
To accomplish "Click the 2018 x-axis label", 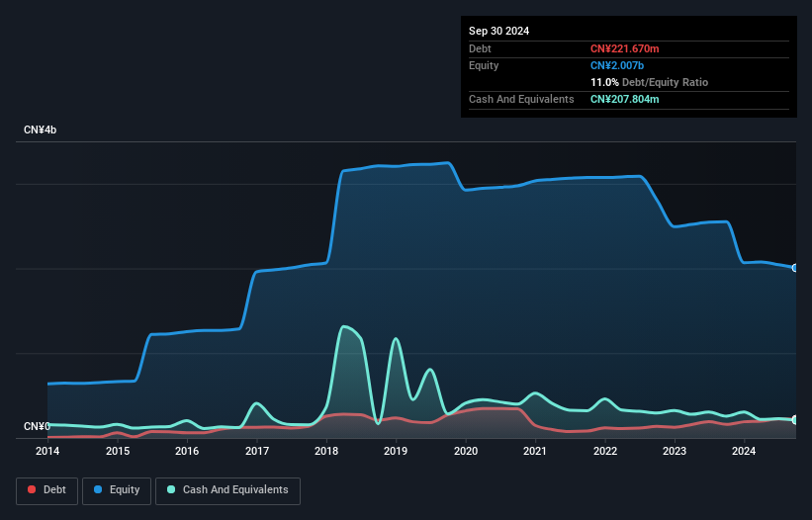I will 326,451.
